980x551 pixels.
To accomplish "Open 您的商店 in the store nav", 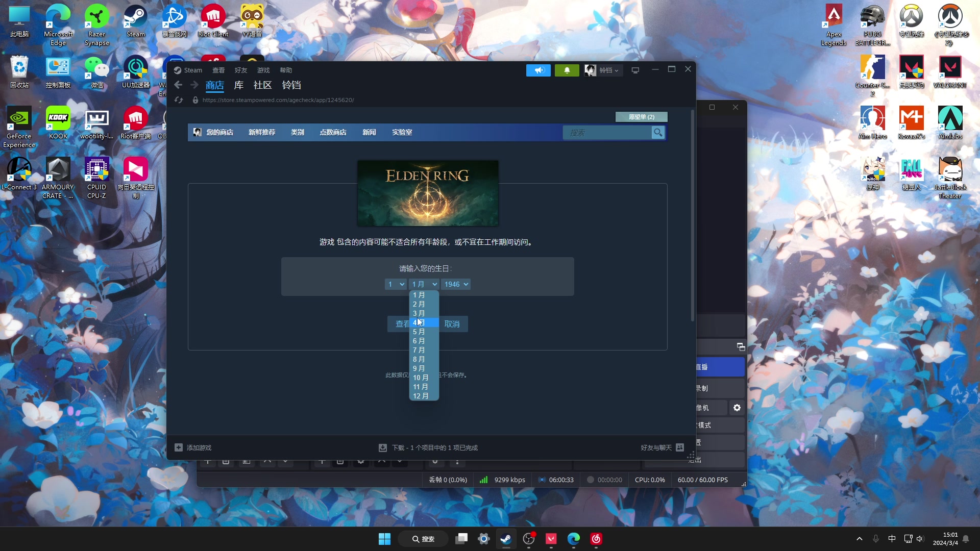I will 219,132.
